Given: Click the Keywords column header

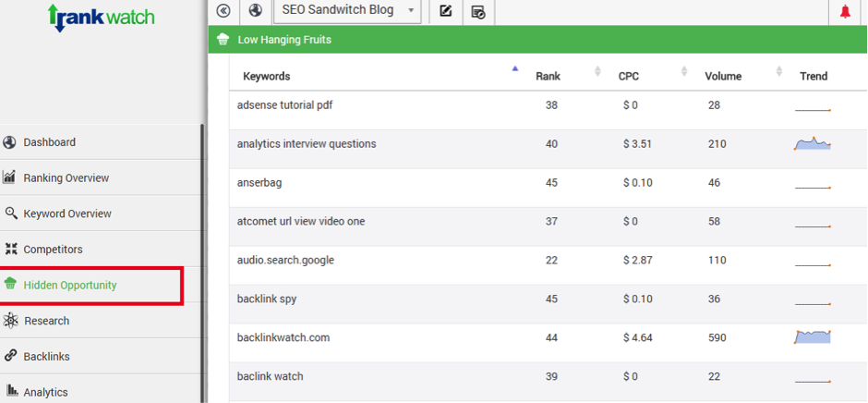Looking at the screenshot, I should coord(266,77).
